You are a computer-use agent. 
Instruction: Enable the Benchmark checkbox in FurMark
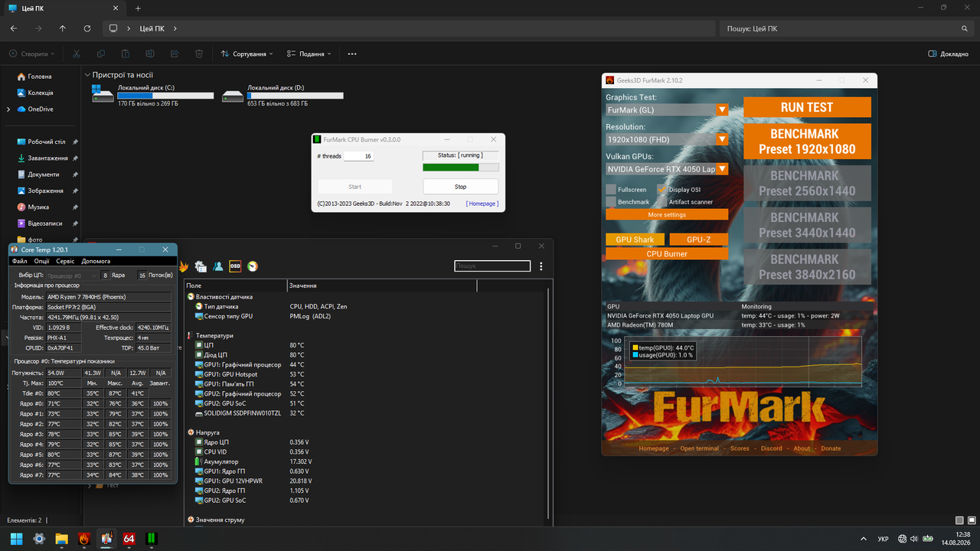click(x=611, y=202)
